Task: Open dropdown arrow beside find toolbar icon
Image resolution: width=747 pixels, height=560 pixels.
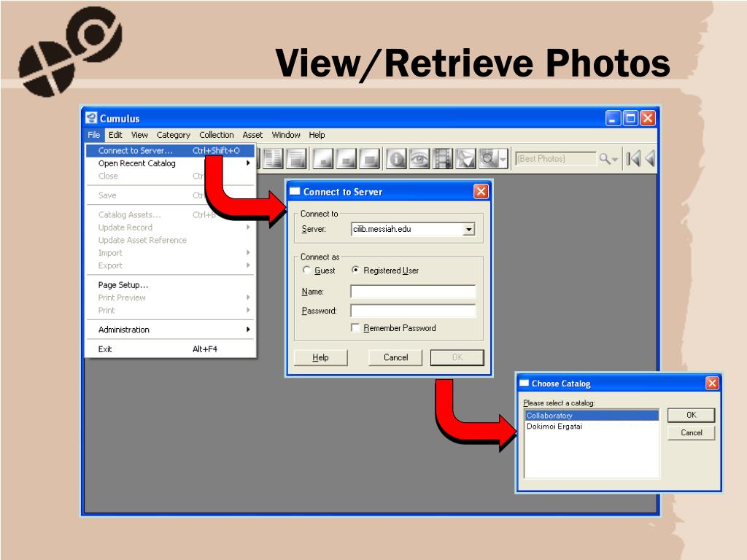Action: pyautogui.click(x=503, y=158)
